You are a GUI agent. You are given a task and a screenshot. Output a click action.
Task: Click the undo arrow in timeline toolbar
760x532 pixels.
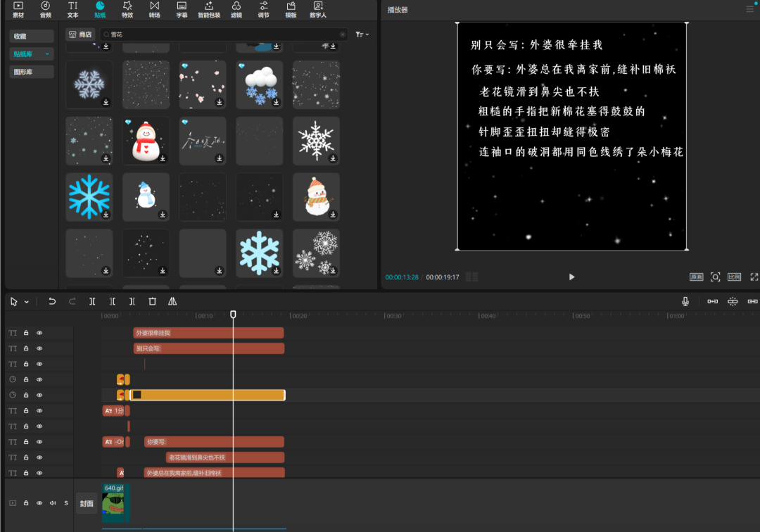(x=52, y=301)
